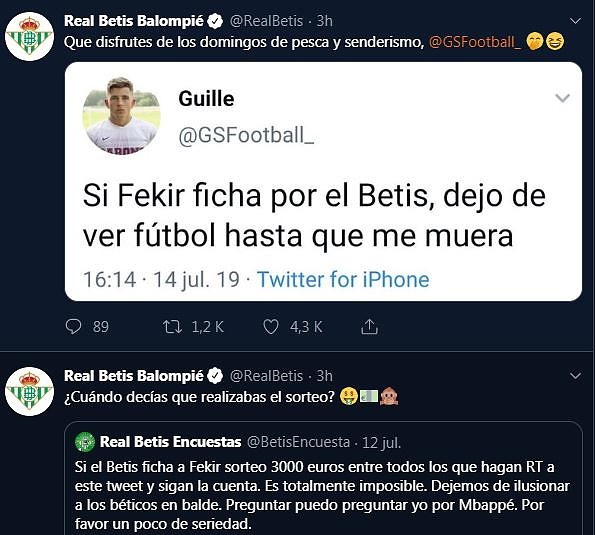The height and width of the screenshot is (535, 595).
Task: Open Real Betis crest avatar of the second tweet
Action: (x=30, y=392)
